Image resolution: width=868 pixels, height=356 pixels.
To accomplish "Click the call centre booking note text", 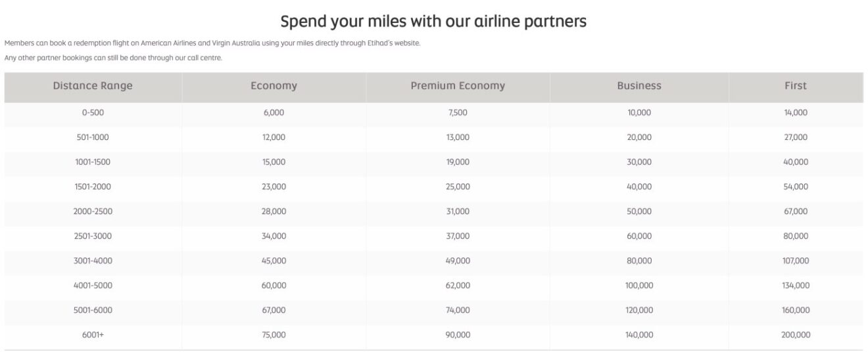I will (x=113, y=58).
